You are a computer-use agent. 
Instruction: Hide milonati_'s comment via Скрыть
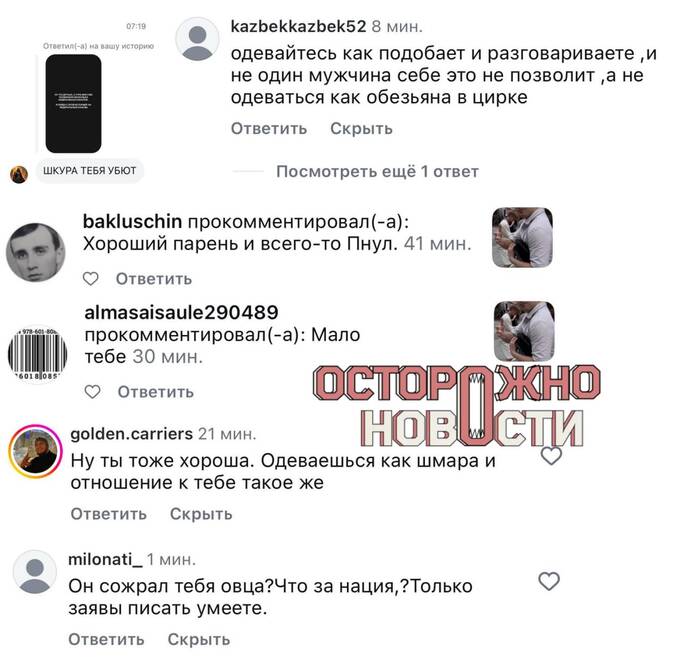[x=199, y=639]
